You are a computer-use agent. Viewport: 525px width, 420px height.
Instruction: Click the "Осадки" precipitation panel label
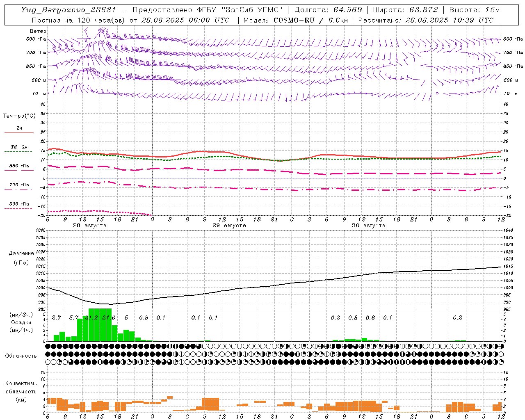[21, 322]
